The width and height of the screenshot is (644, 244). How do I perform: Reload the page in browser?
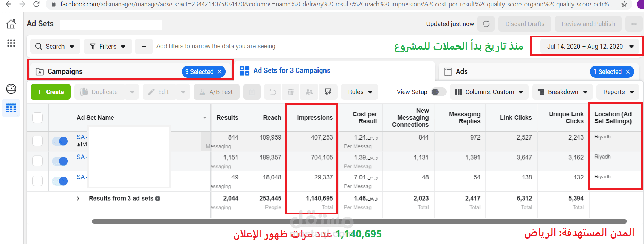point(36,4)
